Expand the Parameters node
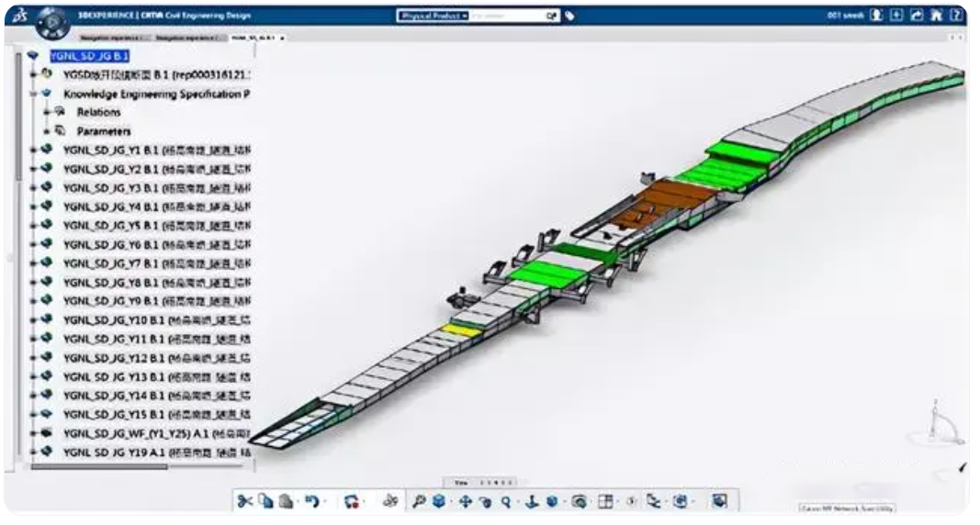Screen dimensions: 980x525 coord(47,130)
